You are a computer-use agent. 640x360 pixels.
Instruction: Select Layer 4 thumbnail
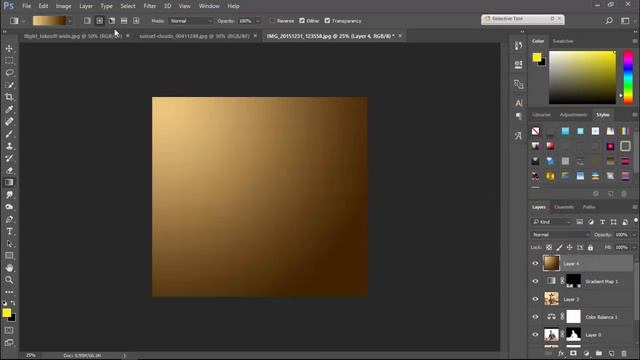pyautogui.click(x=551, y=263)
